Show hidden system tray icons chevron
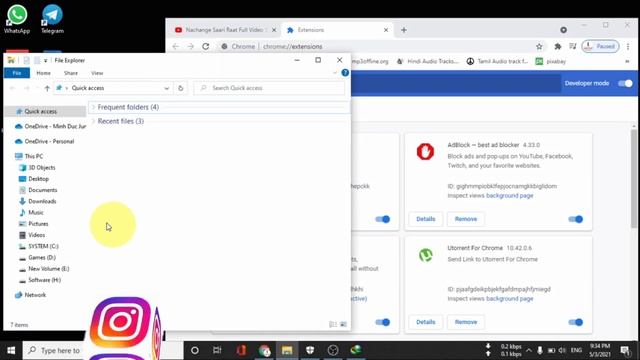This screenshot has width=640, height=360. click(529, 350)
